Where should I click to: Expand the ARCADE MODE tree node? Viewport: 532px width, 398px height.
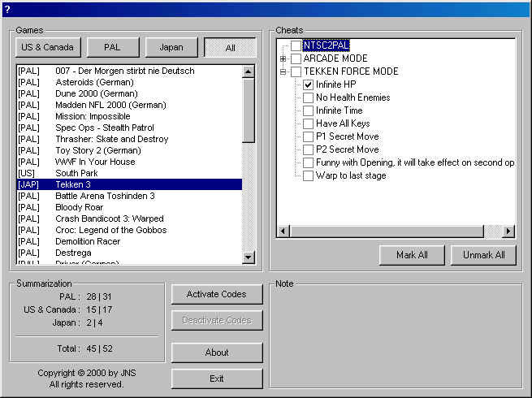pyautogui.click(x=283, y=58)
